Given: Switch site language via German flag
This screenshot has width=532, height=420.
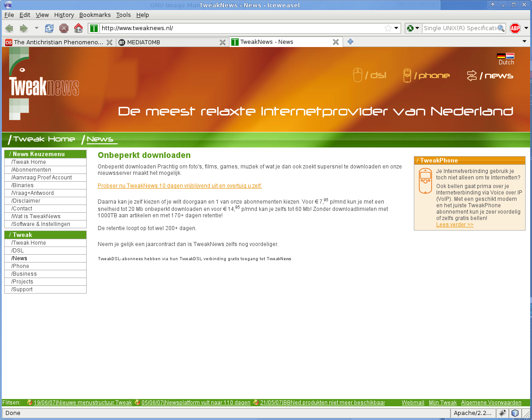Looking at the screenshot, I should click(501, 56).
